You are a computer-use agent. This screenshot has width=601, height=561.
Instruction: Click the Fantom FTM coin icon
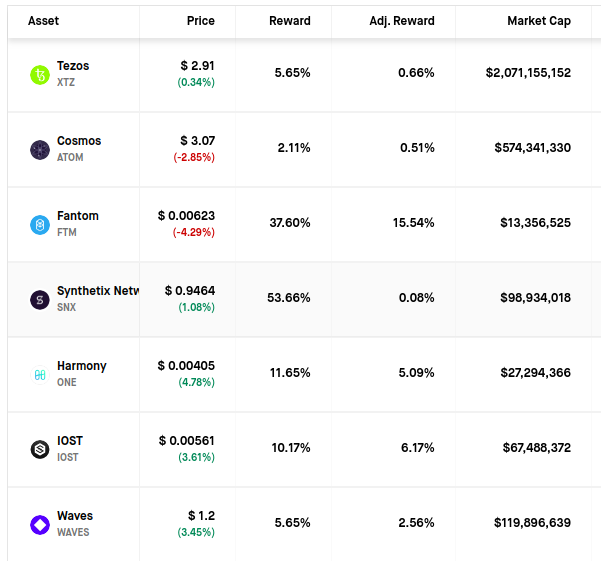tap(40, 225)
